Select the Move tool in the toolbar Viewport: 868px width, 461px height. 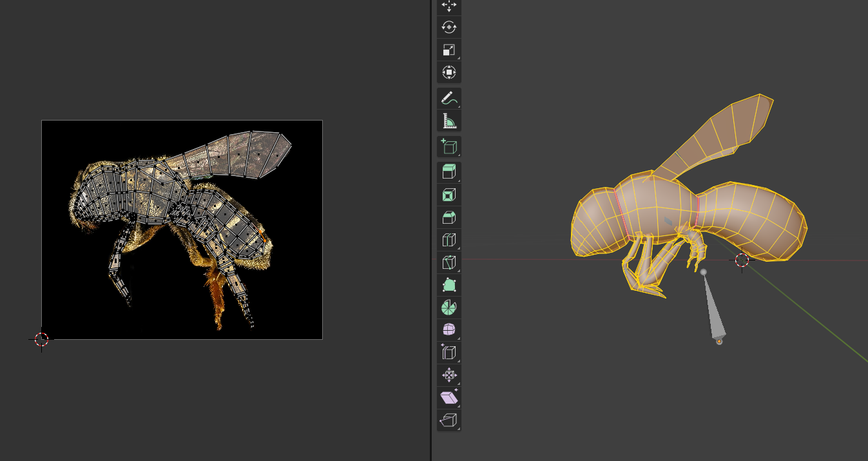click(449, 6)
